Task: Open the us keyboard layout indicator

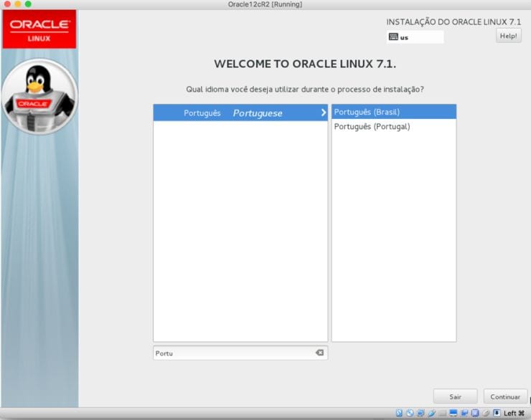Action: [415, 37]
